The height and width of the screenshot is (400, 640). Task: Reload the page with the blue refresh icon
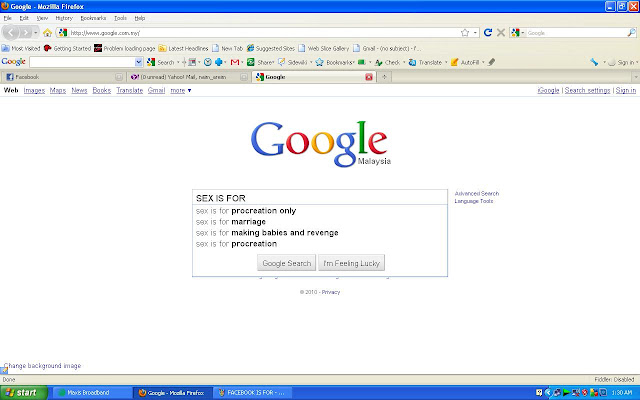(x=487, y=33)
